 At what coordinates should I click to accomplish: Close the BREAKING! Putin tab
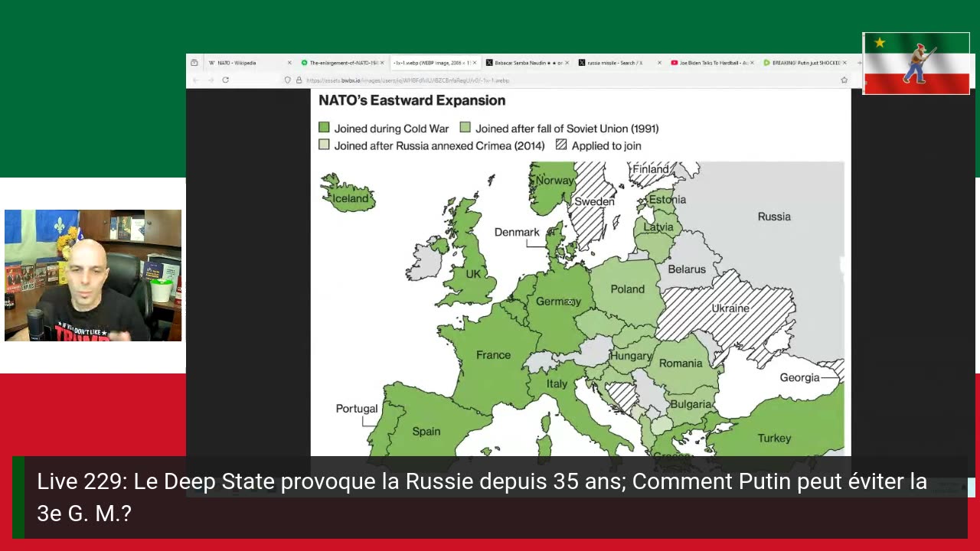pyautogui.click(x=845, y=63)
